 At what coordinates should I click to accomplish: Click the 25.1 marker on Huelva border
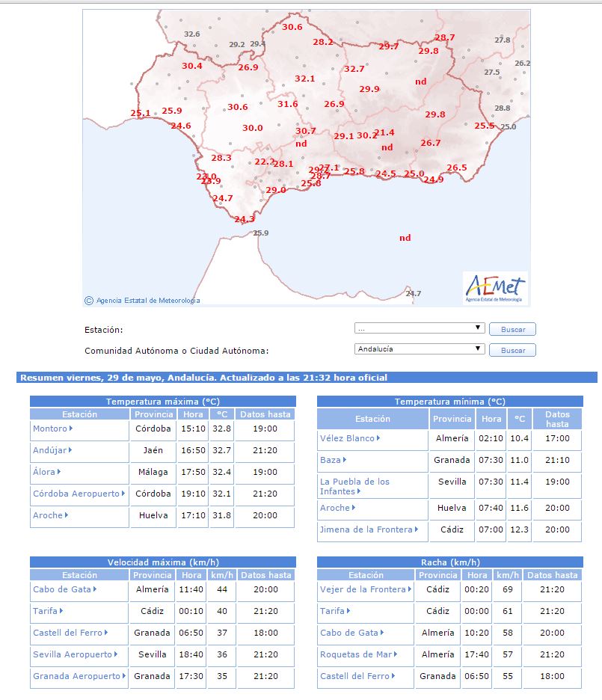tap(140, 114)
